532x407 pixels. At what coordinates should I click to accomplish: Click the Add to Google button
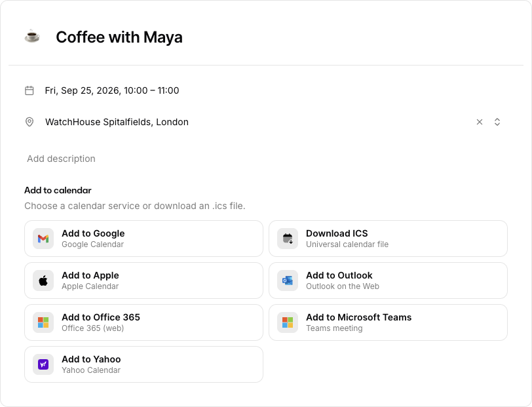tap(144, 239)
